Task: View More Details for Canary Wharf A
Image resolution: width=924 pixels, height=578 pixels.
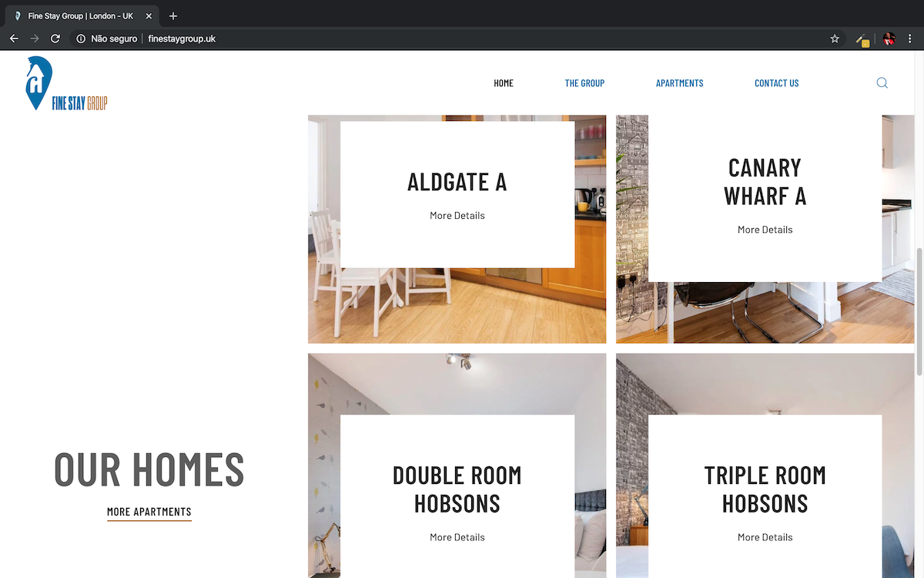Action: click(x=765, y=230)
